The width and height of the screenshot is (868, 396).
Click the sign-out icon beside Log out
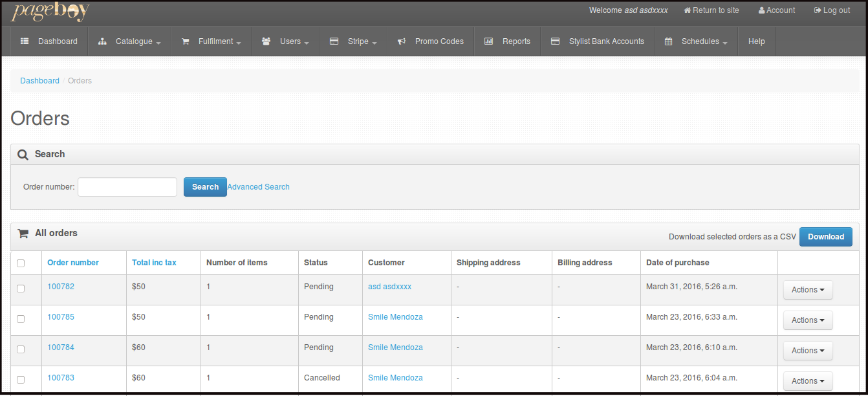(818, 10)
